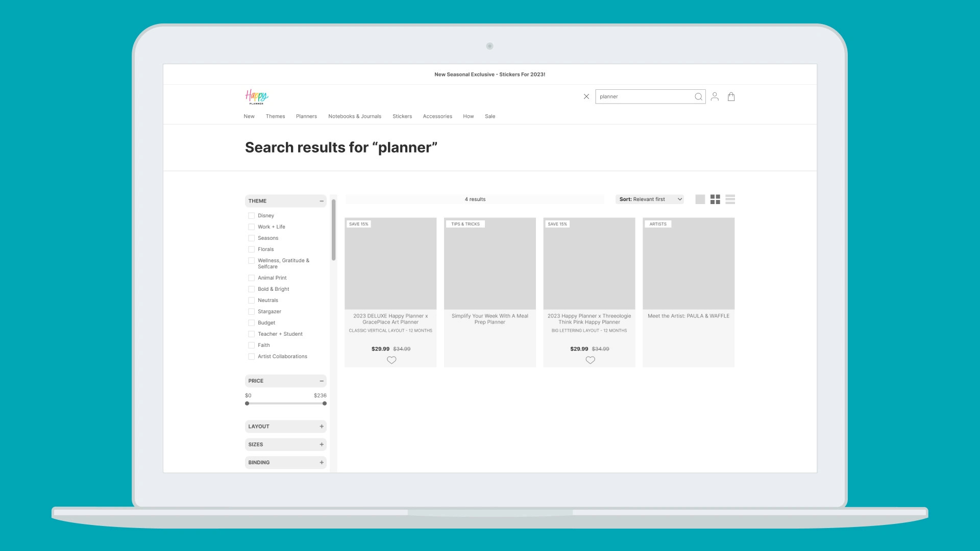Open Notebooks & Journals menu
Image resolution: width=980 pixels, height=551 pixels.
point(355,116)
